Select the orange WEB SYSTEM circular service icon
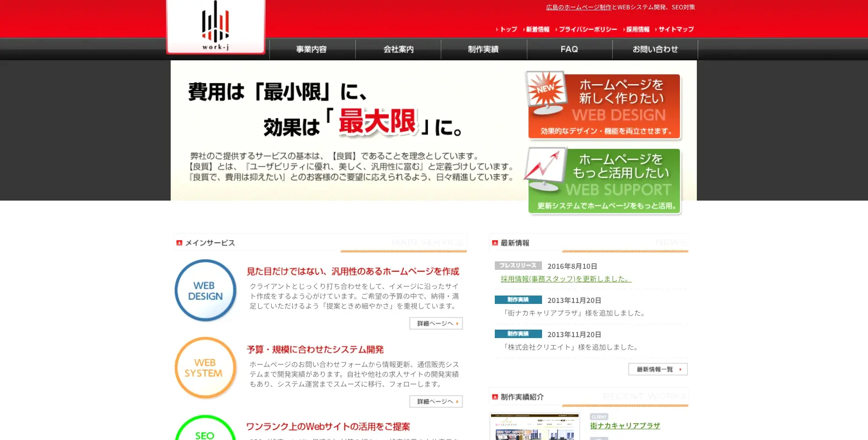 point(205,368)
